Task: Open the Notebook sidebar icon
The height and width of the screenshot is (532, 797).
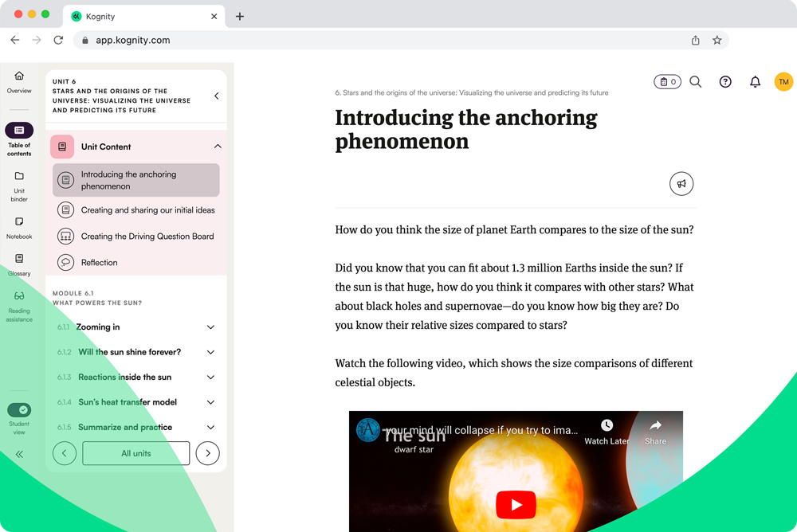Action: coord(19,221)
